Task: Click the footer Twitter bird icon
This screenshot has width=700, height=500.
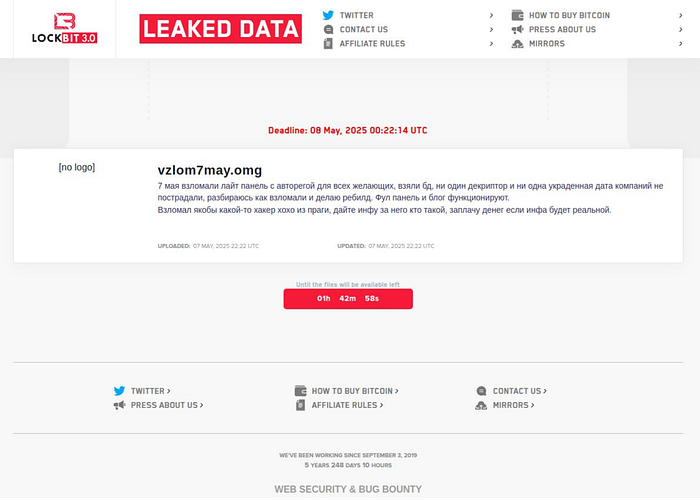Action: tap(119, 391)
